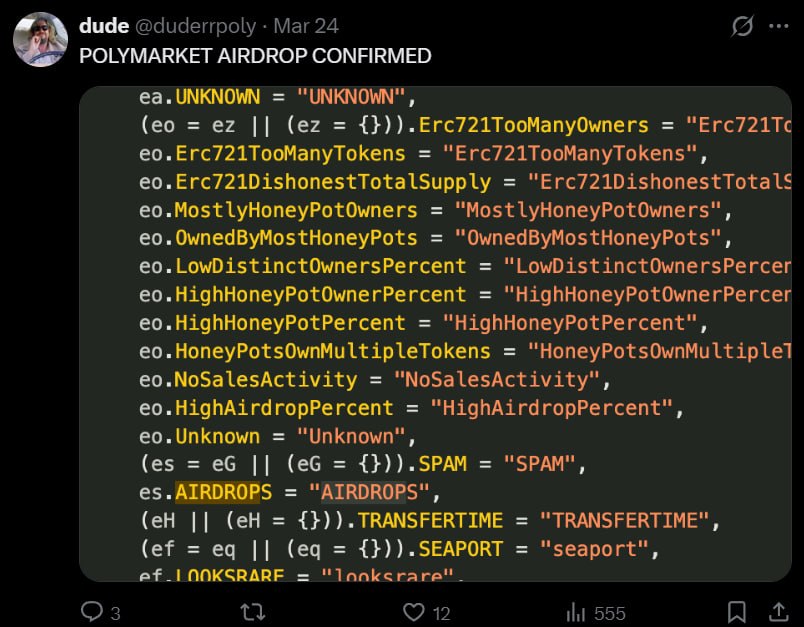The image size is (804, 627).
Task: Click the "TRANSFERTIME" property in code
Action: click(430, 520)
